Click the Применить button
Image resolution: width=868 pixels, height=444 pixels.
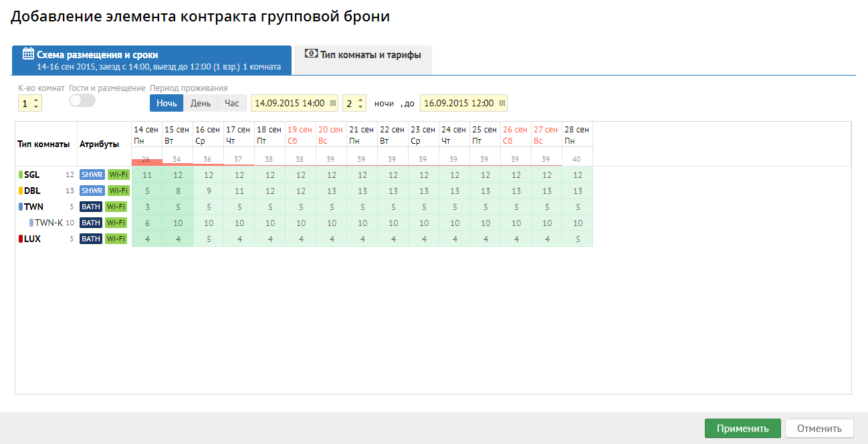click(x=742, y=429)
